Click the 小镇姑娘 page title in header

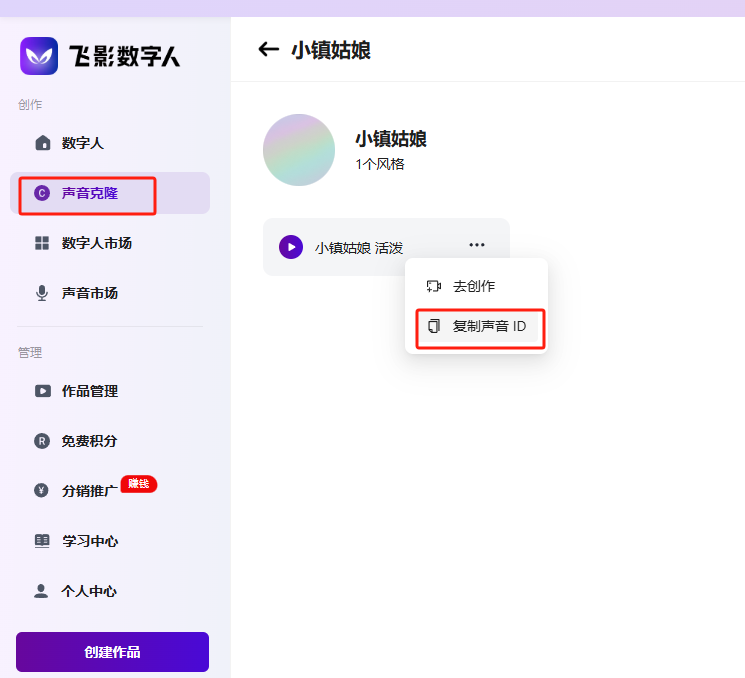(x=331, y=50)
